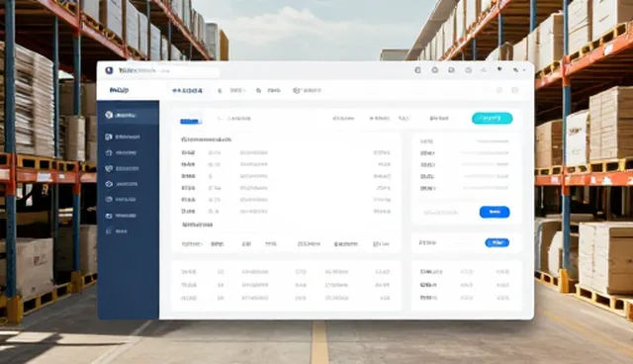Expand the dropdown beside the first top navigation item
This screenshot has width=633, height=364.
pos(237,90)
